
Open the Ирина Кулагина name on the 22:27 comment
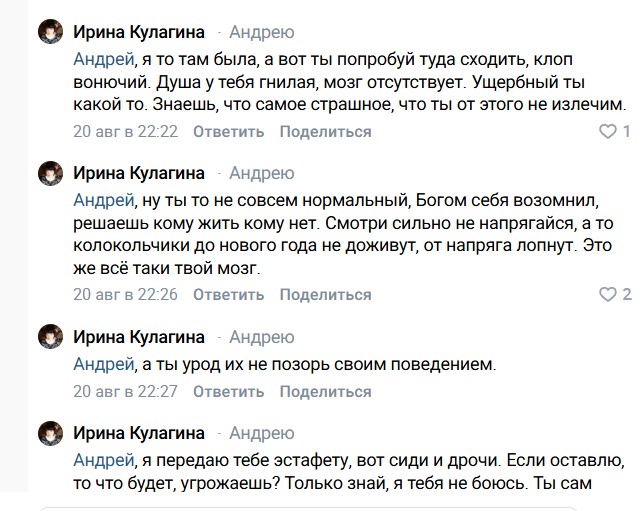(139, 337)
